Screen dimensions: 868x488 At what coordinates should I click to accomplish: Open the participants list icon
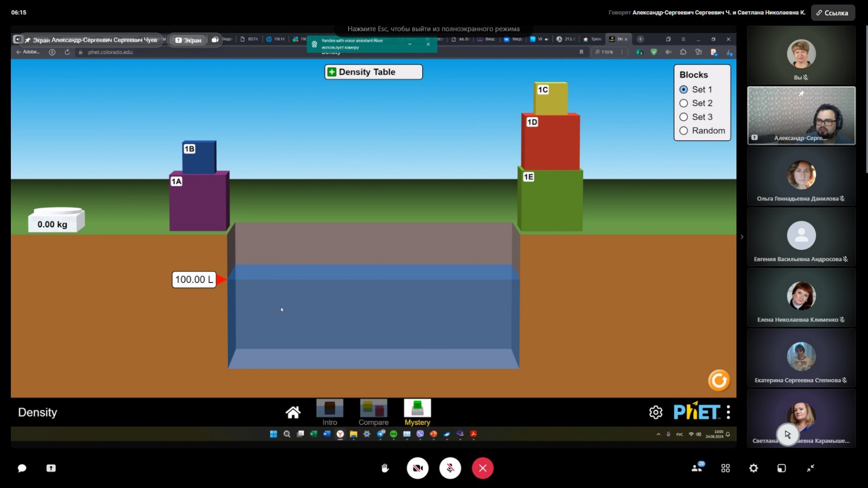click(x=698, y=467)
